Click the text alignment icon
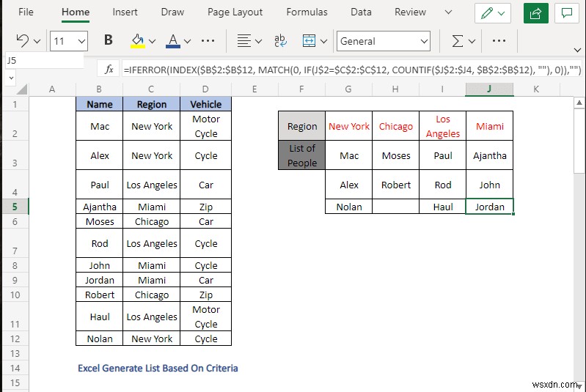Image resolution: width=586 pixels, height=392 pixels. tap(244, 41)
